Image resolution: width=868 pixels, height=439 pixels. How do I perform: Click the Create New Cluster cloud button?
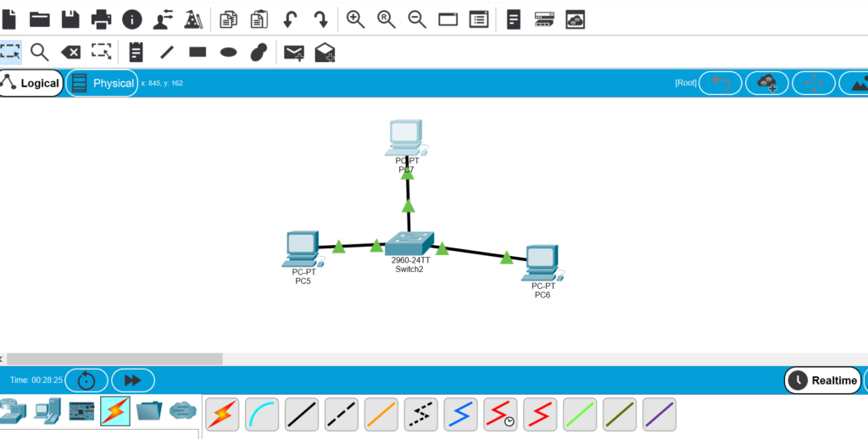coord(766,83)
